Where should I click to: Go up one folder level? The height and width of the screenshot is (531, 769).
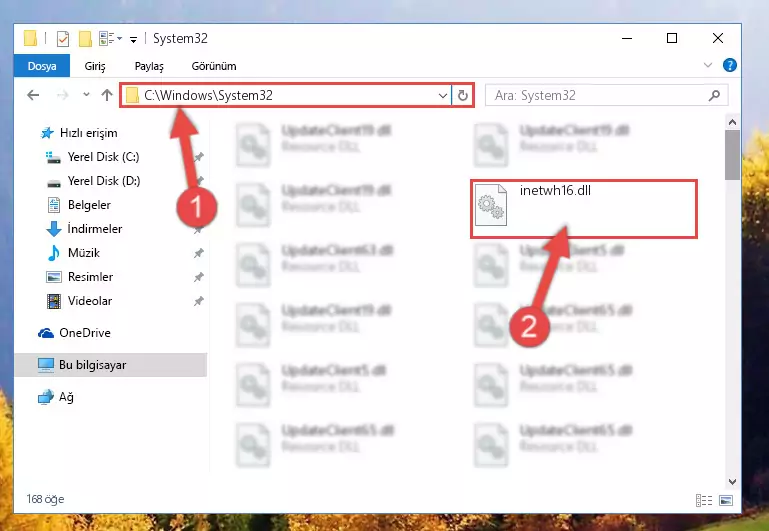click(x=106, y=95)
